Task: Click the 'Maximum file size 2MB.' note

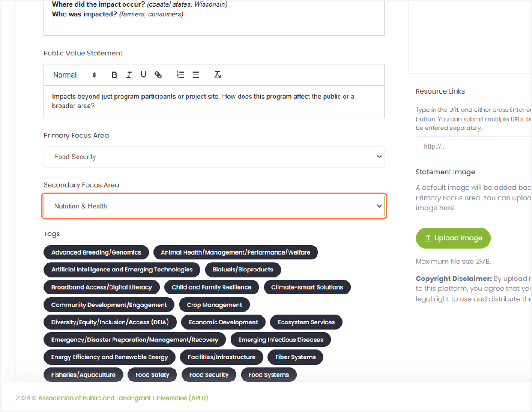Action: click(x=454, y=262)
